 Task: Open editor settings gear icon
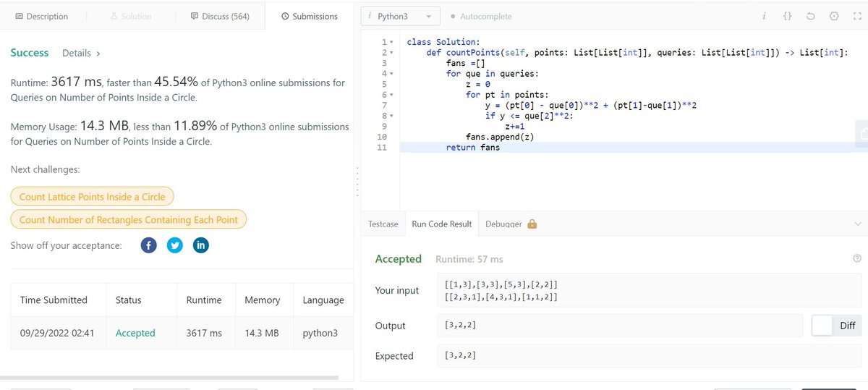coord(833,16)
